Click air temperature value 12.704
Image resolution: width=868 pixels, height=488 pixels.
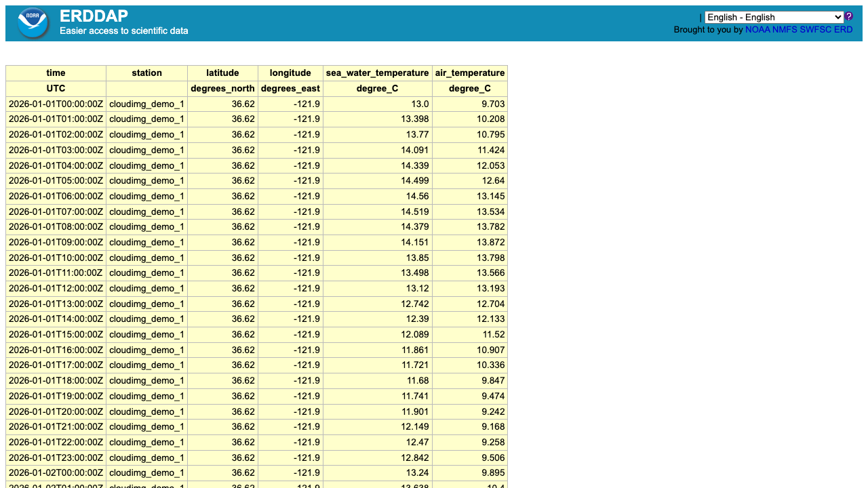coord(470,304)
